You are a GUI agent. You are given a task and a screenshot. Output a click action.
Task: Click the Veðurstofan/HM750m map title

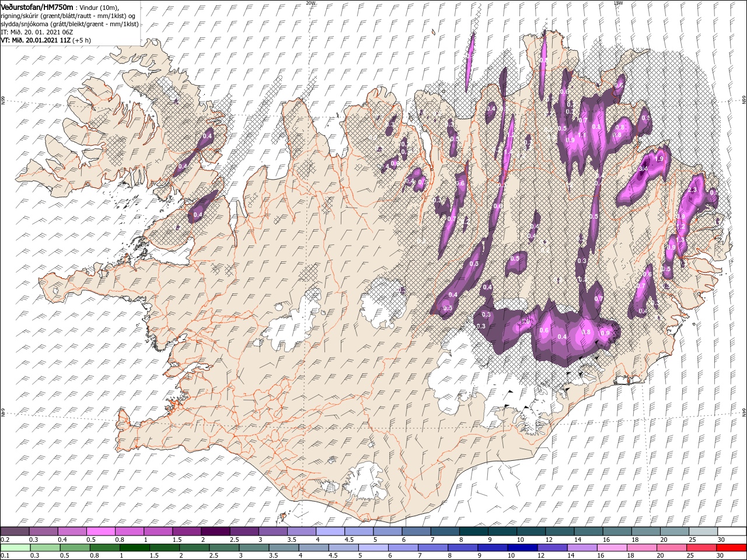[x=37, y=6]
